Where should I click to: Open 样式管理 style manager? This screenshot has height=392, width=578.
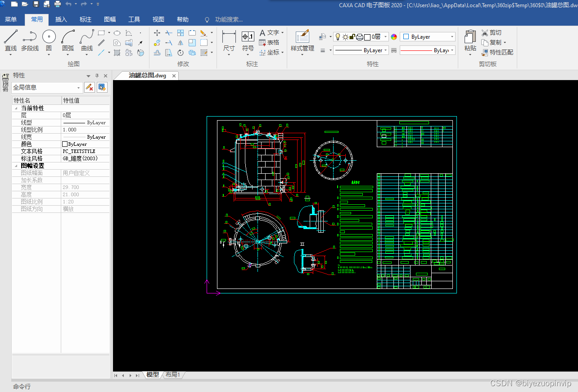pyautogui.click(x=302, y=41)
